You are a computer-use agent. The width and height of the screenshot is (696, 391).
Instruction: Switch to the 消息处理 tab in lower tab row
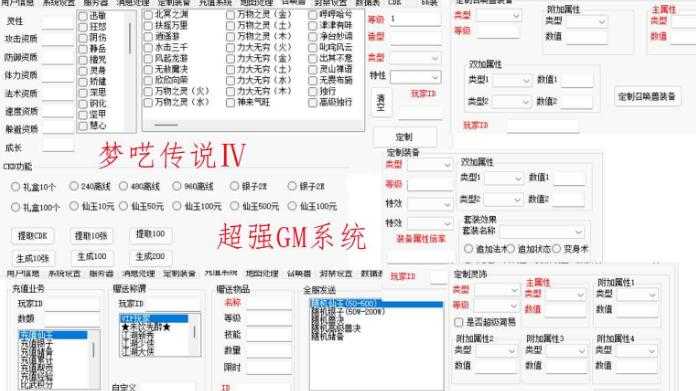139,274
